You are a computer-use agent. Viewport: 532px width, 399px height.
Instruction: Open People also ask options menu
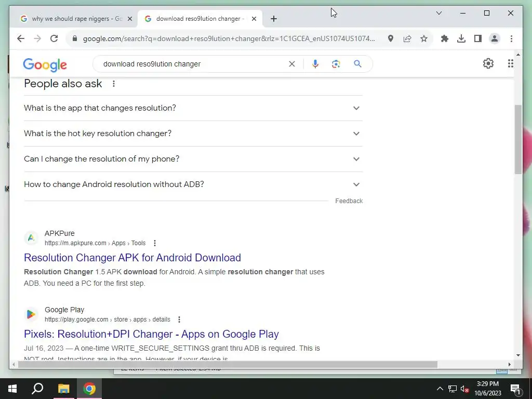click(x=114, y=84)
